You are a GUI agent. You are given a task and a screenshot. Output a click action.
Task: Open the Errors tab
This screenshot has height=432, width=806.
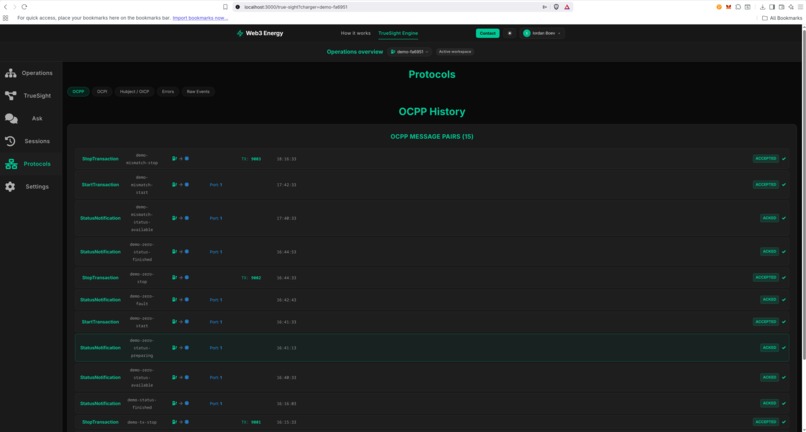(x=168, y=92)
